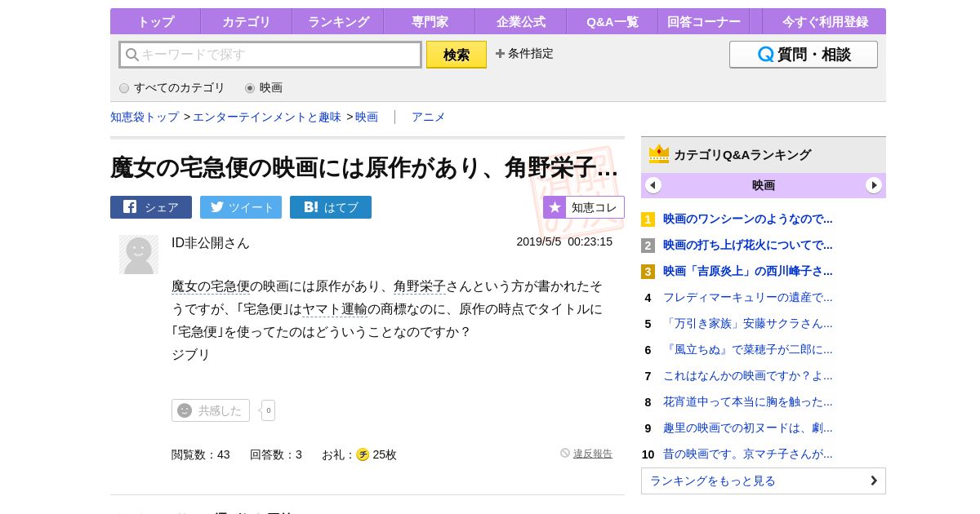Click the Twitter bird icon

click(x=217, y=206)
